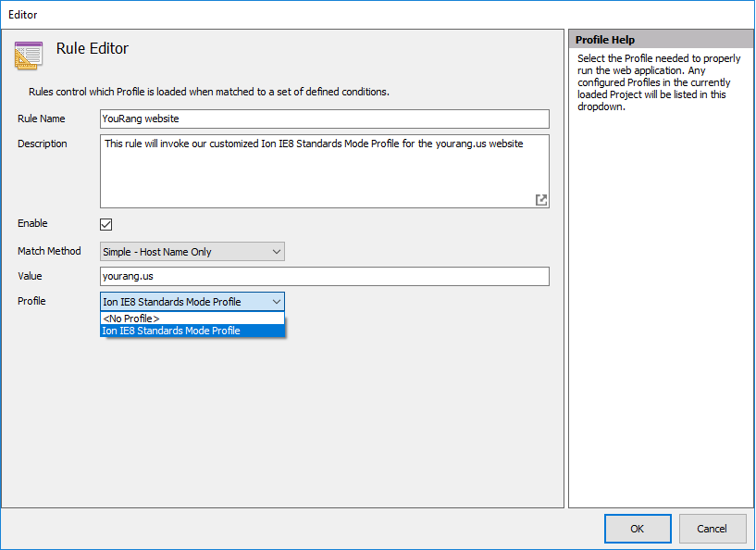Click the Profile Help description text
Image resolution: width=756 pixels, height=550 pixels.
point(659,82)
